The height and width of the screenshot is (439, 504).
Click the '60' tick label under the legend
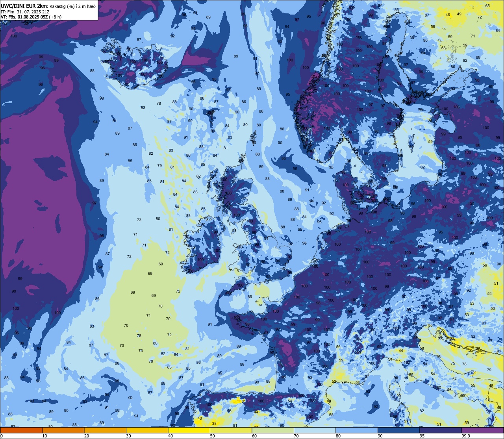pyautogui.click(x=254, y=436)
